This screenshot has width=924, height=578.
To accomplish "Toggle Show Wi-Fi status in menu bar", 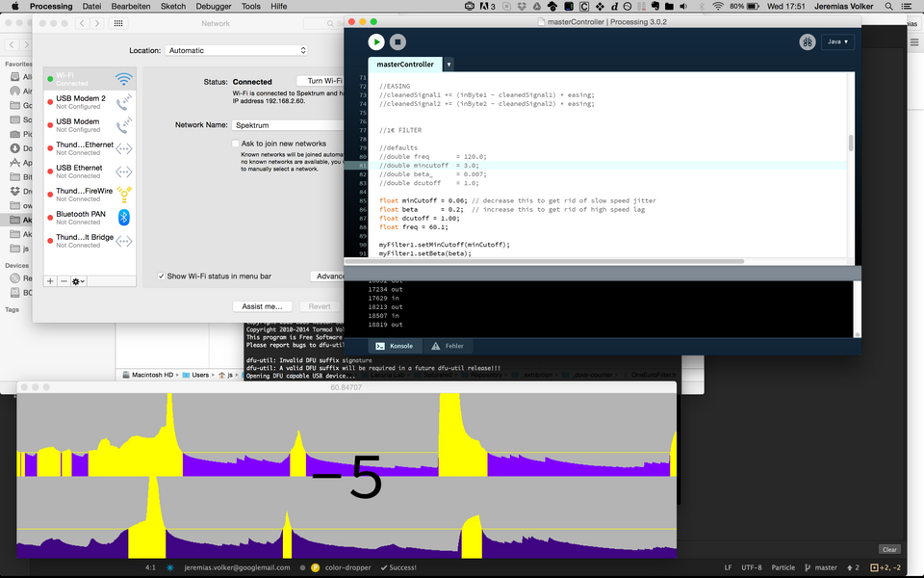I will click(x=161, y=276).
